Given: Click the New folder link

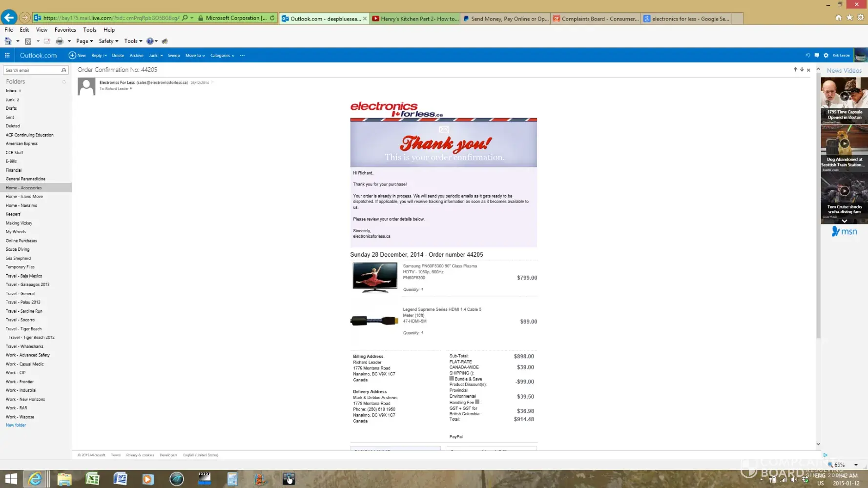Looking at the screenshot, I should pos(16,425).
